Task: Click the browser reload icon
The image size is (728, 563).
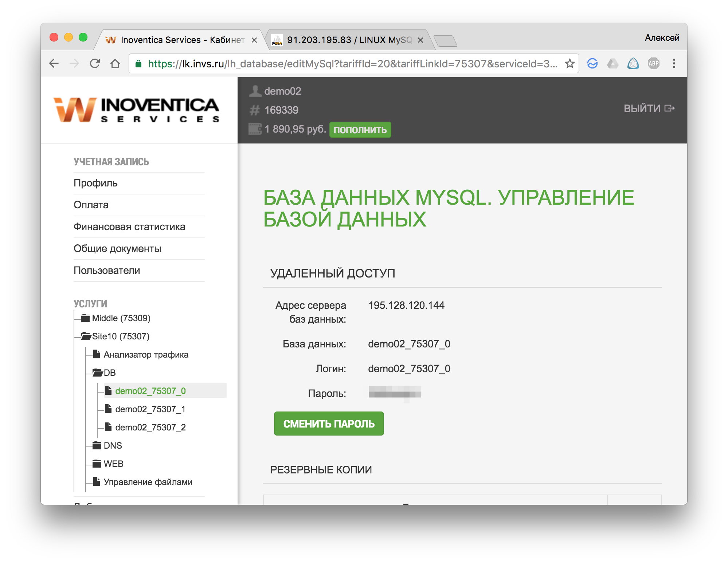Action: pos(95,64)
